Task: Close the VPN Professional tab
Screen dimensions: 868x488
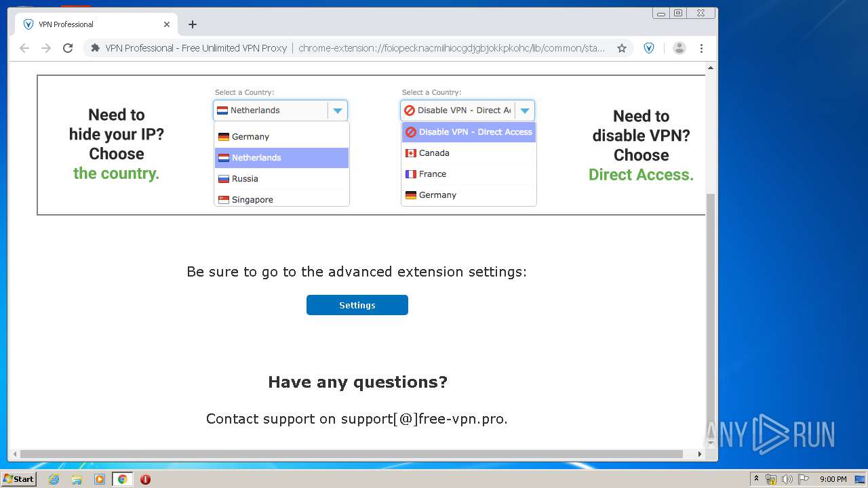Action: (167, 24)
